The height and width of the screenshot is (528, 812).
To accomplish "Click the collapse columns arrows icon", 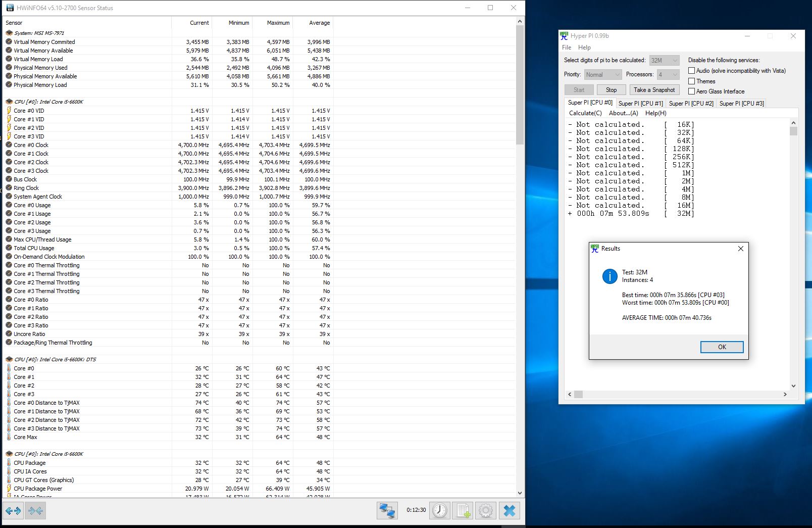I will (35, 511).
